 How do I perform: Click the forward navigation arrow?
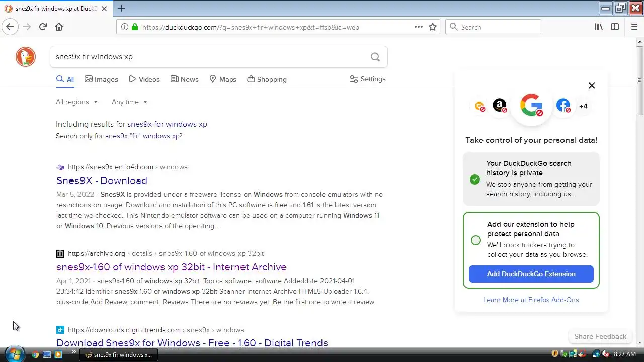coord(27,27)
